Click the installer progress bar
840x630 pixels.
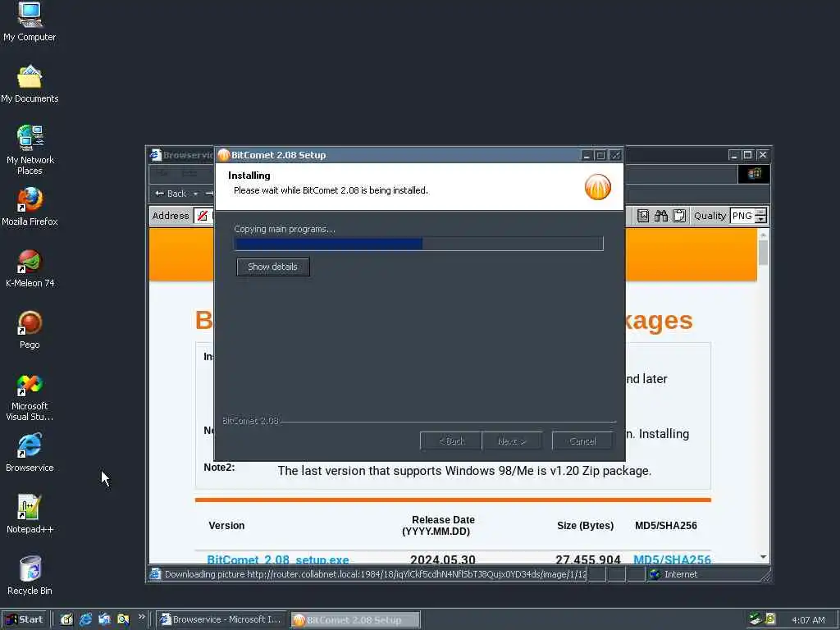(419, 244)
